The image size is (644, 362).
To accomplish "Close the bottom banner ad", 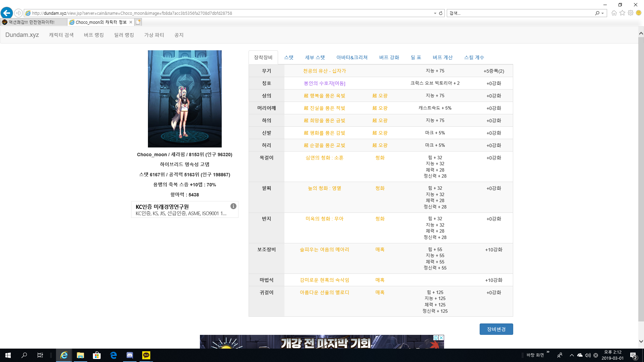I will coord(441,338).
